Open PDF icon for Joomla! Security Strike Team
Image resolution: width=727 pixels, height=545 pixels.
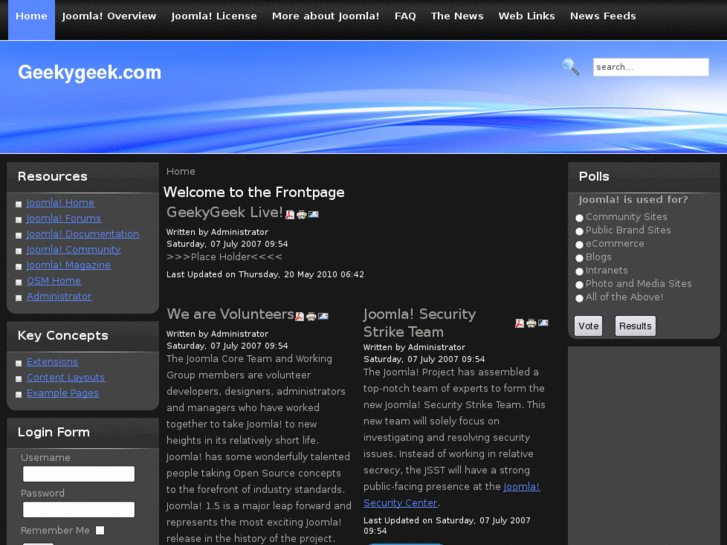[x=519, y=323]
